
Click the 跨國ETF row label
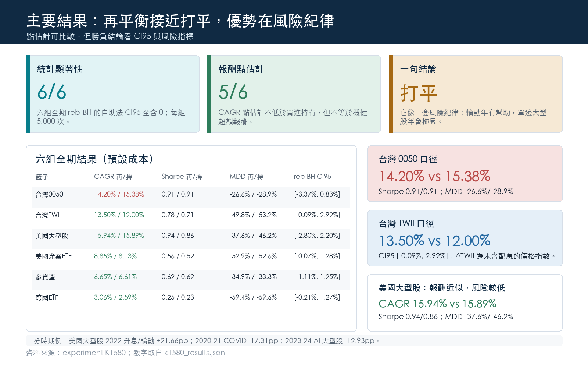pyautogui.click(x=47, y=297)
